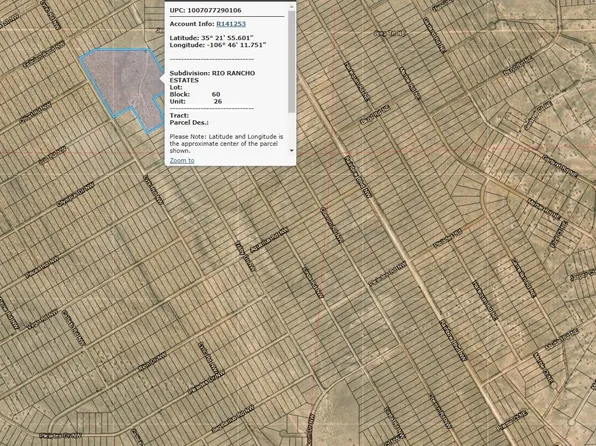596x446 pixels.
Task: Click the UPC: 1007077290106 text
Action: coord(205,10)
